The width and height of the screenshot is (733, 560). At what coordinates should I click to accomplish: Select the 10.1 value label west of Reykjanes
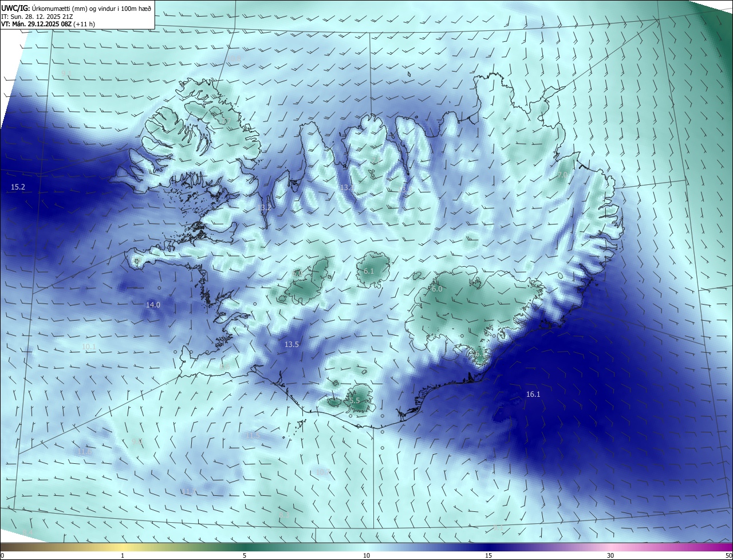pos(89,347)
